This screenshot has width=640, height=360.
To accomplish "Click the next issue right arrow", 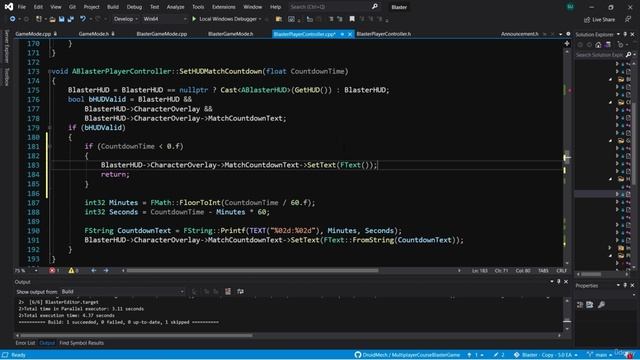I will [x=106, y=270].
